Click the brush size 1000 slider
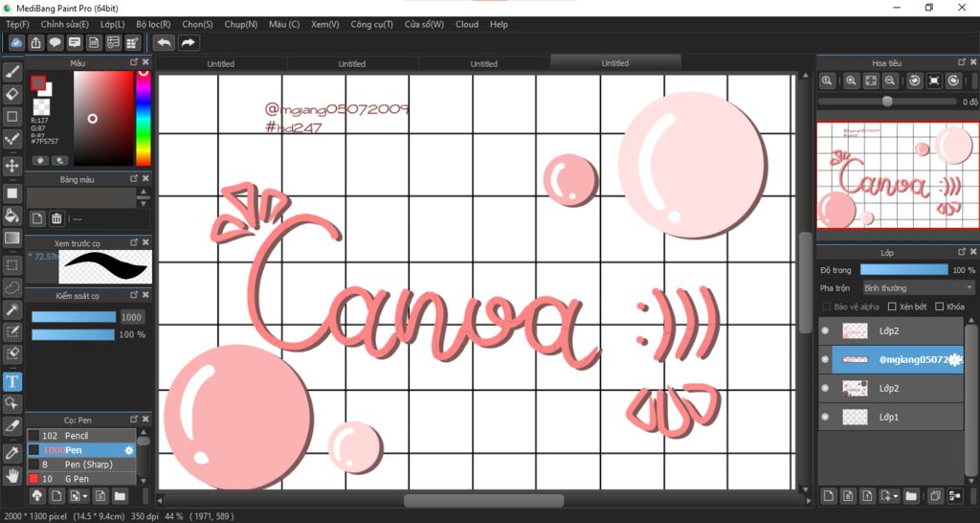The width and height of the screenshot is (980, 523). coord(74,317)
